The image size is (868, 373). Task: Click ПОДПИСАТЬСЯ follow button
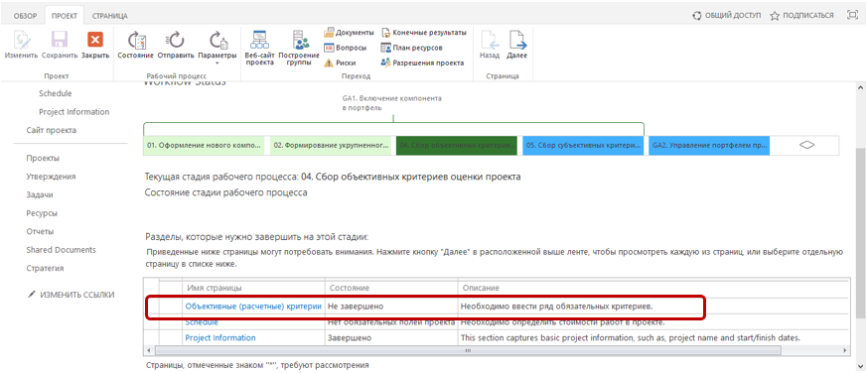point(801,16)
